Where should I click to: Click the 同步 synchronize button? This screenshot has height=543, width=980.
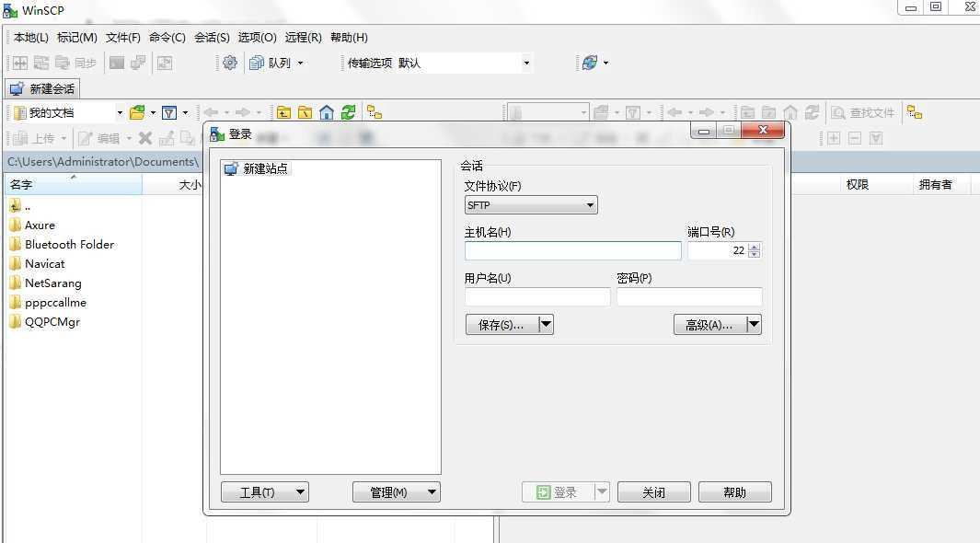pyautogui.click(x=75, y=63)
